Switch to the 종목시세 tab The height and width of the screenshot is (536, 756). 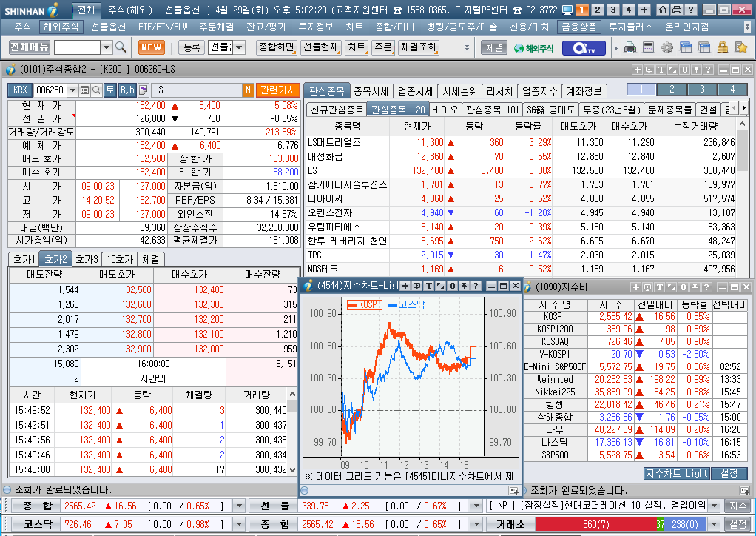pos(371,91)
